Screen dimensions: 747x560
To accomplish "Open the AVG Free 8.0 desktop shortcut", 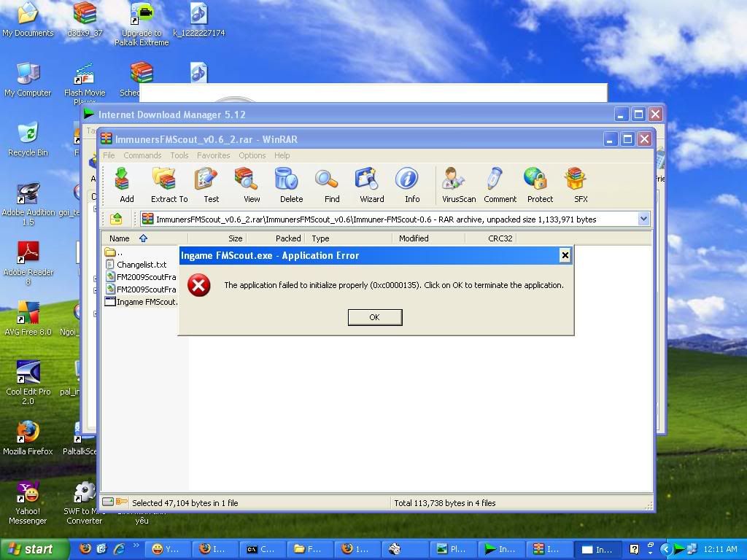I will [28, 318].
